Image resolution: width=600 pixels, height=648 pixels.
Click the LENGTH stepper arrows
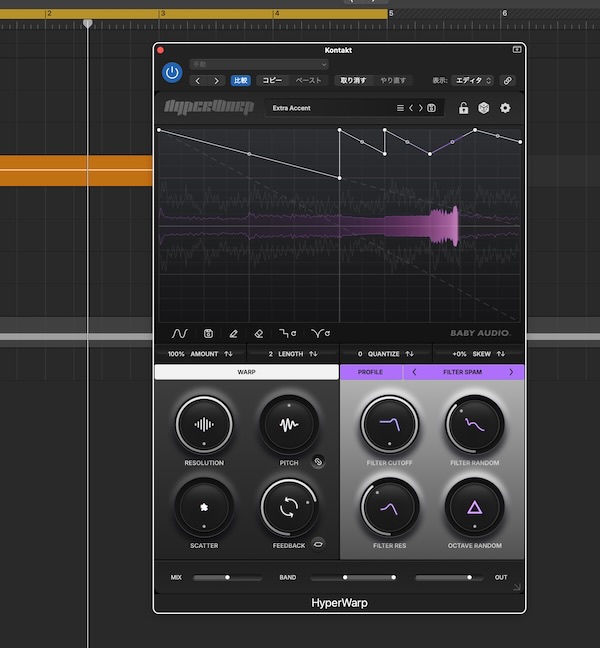(313, 354)
